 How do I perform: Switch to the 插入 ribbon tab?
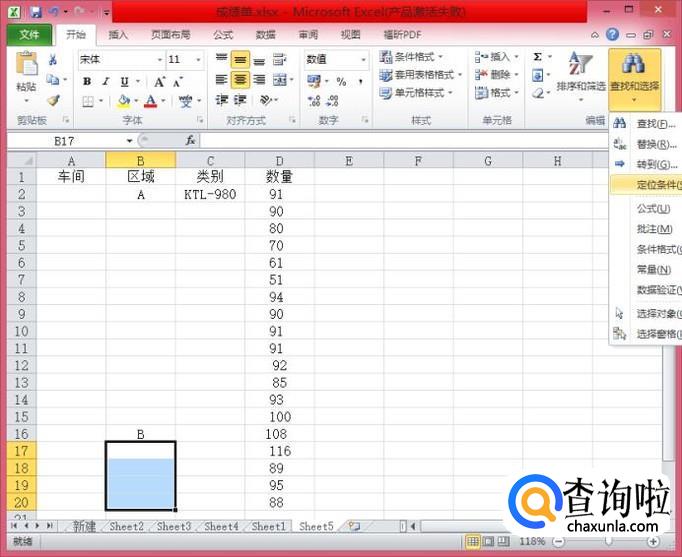coord(118,35)
